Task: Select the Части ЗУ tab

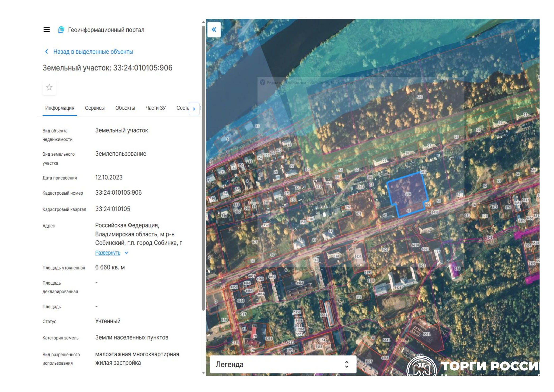Action: pyautogui.click(x=155, y=108)
